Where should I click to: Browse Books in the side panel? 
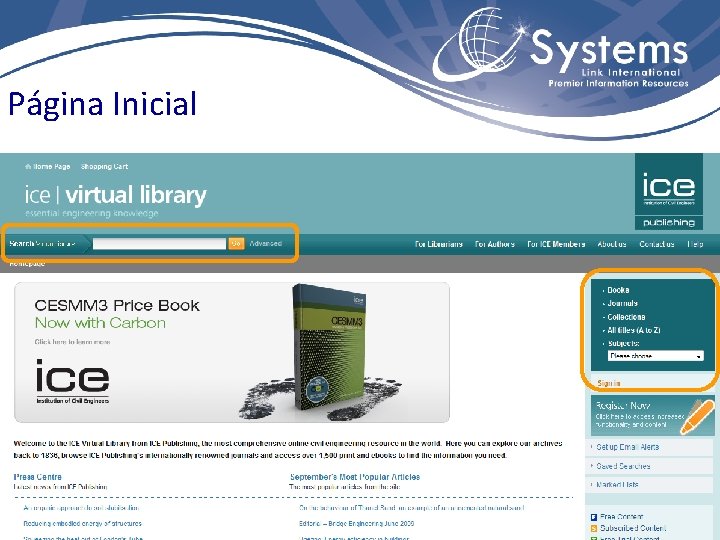[618, 290]
